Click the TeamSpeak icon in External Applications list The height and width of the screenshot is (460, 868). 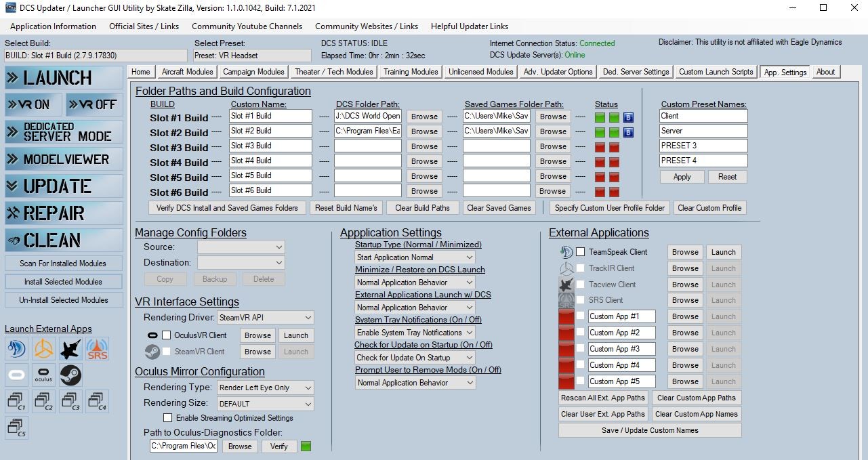566,252
